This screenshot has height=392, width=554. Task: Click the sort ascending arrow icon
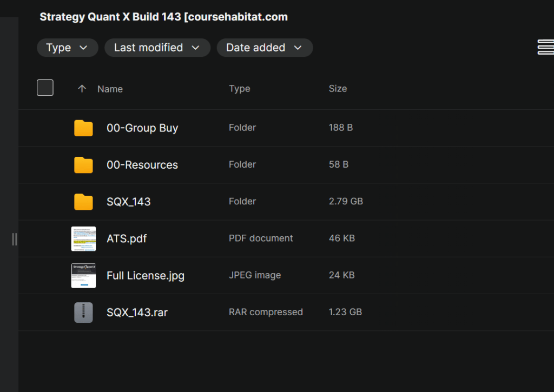[x=82, y=89]
